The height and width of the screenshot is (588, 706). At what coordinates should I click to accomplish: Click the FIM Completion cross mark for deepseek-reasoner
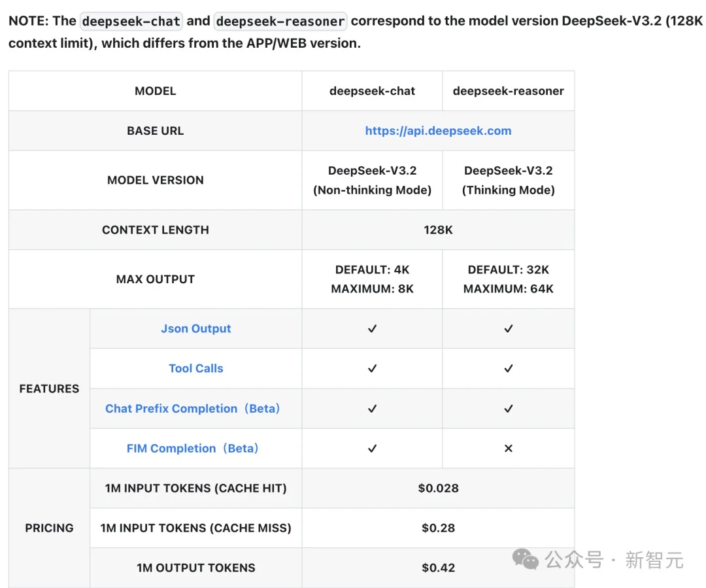[x=509, y=449]
